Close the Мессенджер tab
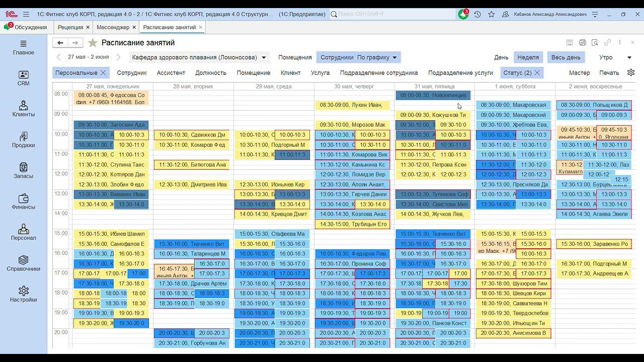 [134, 27]
